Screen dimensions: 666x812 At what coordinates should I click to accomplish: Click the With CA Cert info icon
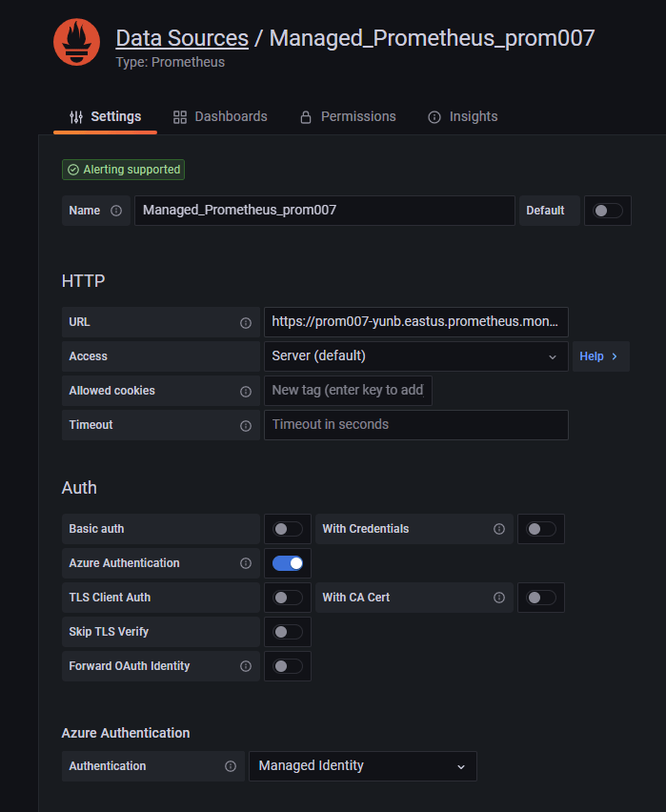tap(499, 598)
